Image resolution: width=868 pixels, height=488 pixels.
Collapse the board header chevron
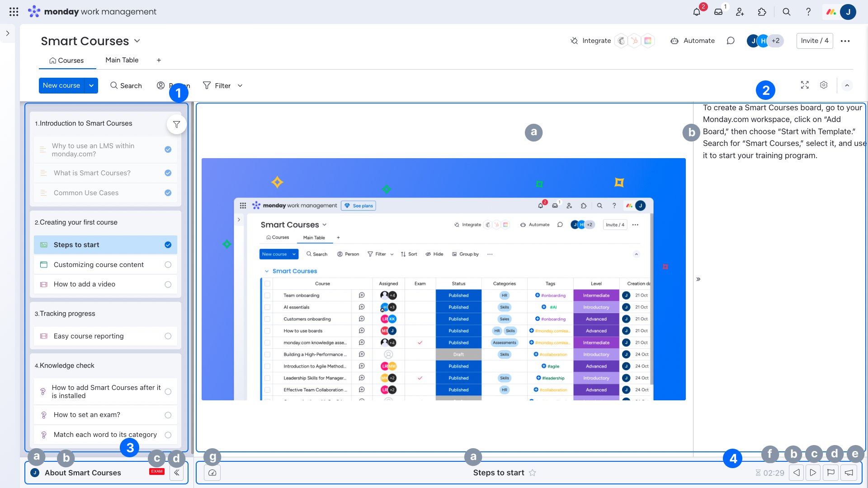(x=847, y=85)
